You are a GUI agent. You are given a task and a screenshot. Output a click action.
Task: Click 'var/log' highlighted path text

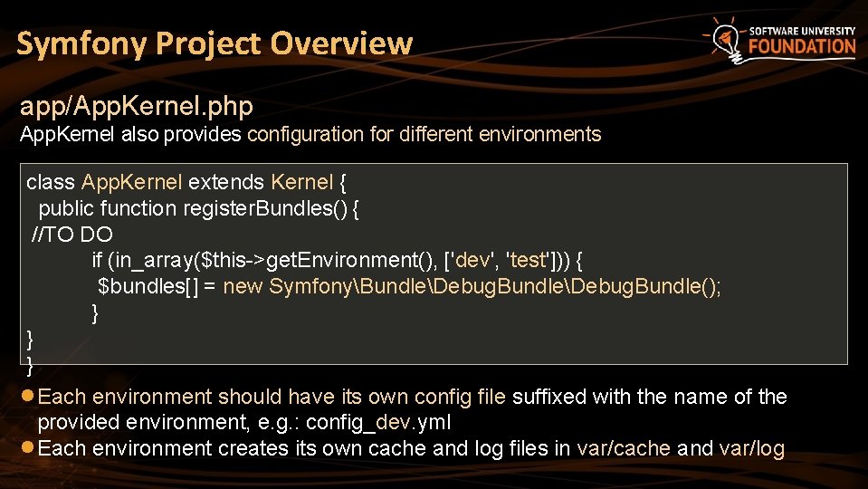[x=752, y=448]
